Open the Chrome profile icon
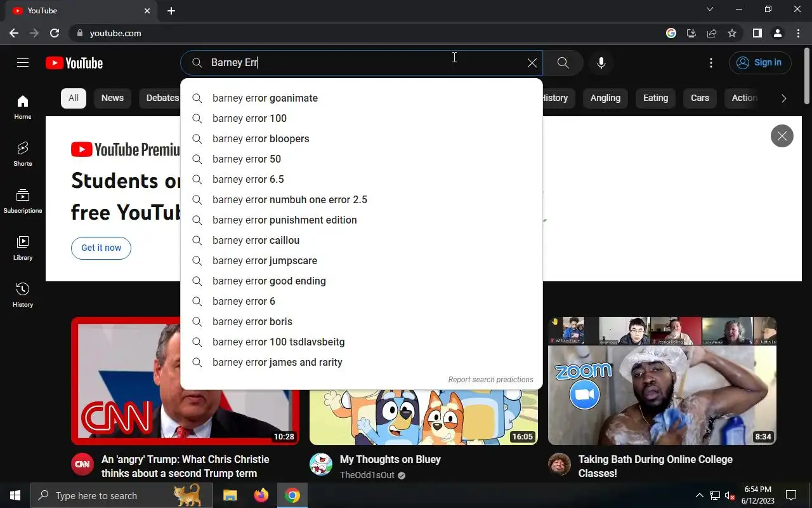The width and height of the screenshot is (812, 508). click(x=777, y=33)
